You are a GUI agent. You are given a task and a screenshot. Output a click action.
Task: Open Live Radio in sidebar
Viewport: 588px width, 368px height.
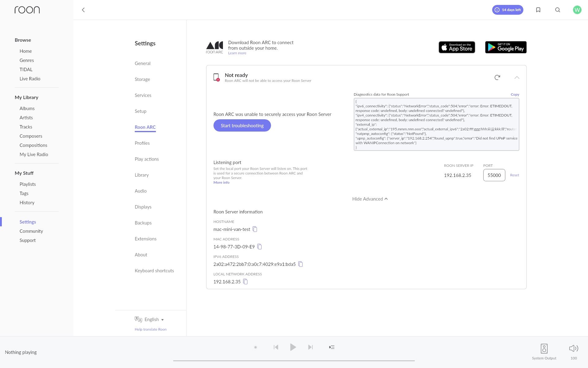pos(30,79)
